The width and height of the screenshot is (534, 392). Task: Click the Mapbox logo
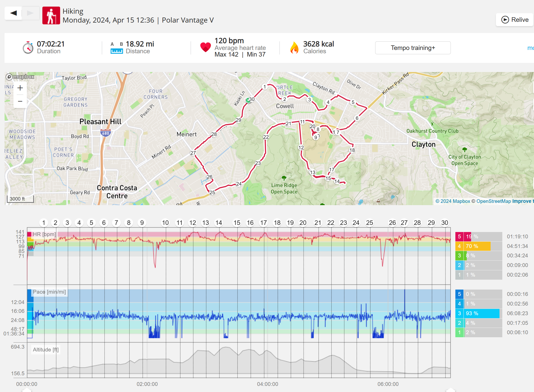point(20,77)
